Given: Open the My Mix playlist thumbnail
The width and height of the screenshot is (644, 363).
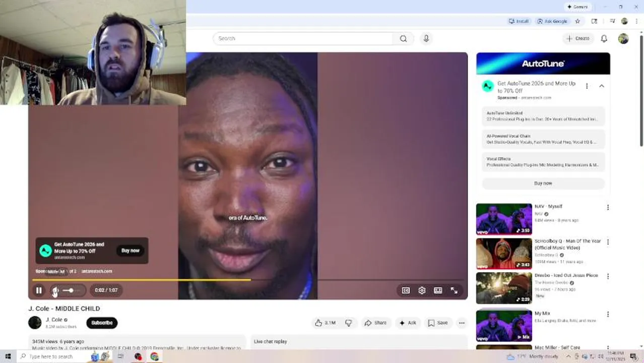Looking at the screenshot, I should click(504, 326).
